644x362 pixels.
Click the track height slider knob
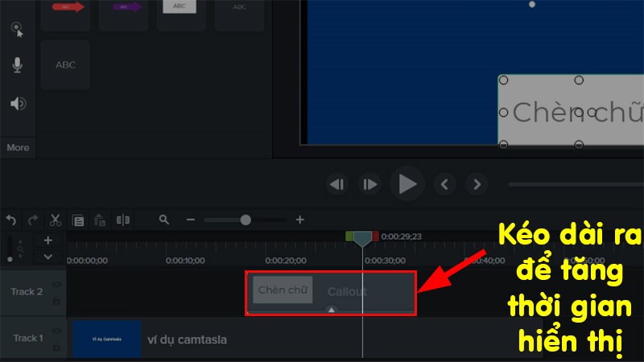coord(10,259)
